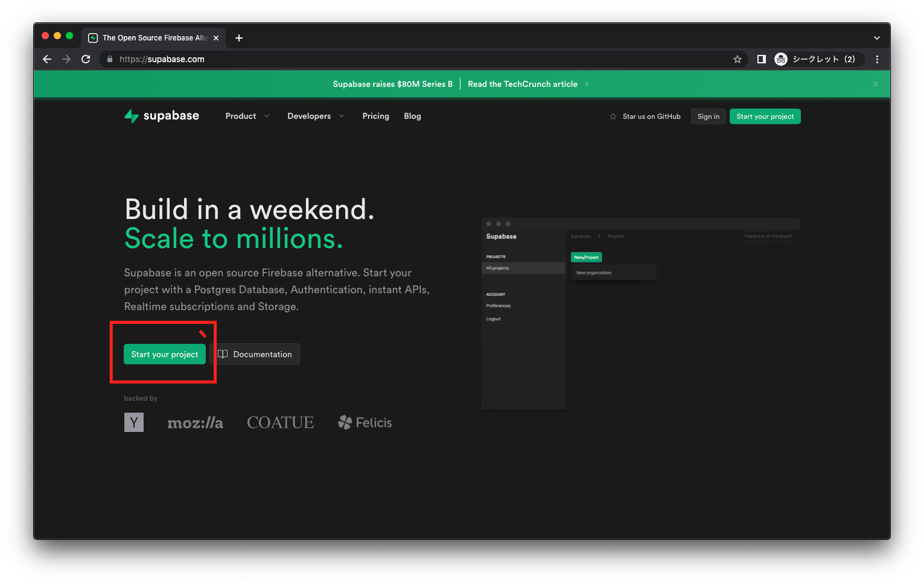Click Supabase raises $80M Series B text
This screenshot has height=584, width=924.
(x=392, y=84)
